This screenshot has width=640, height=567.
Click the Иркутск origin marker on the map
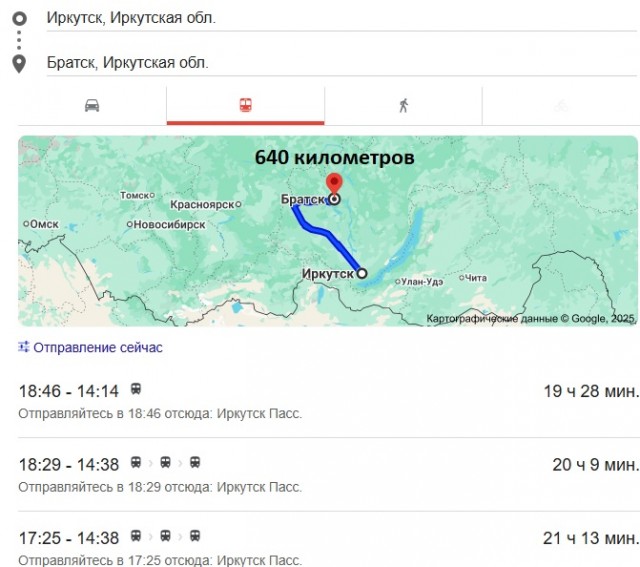click(x=362, y=273)
